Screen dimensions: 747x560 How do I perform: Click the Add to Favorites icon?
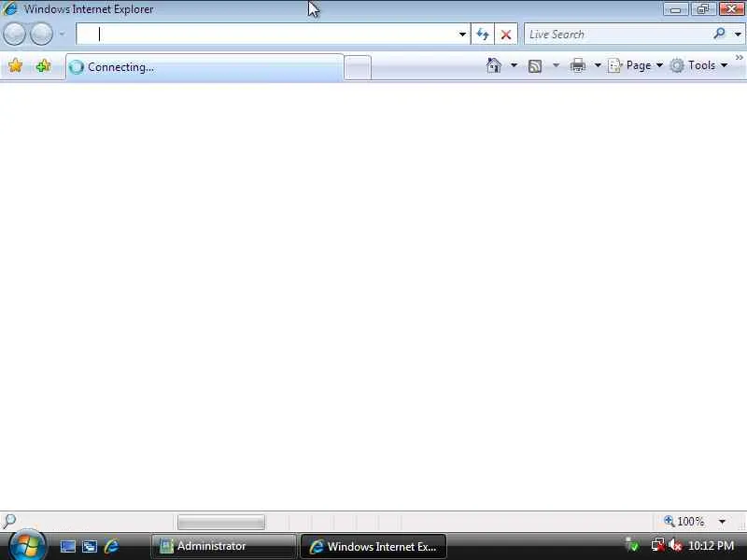(43, 65)
